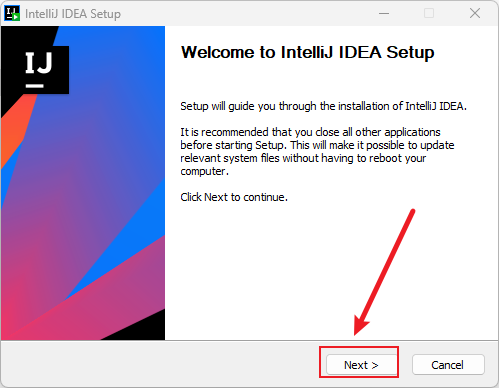Click the greyed-out maximize button
499x388 pixels.
429,13
